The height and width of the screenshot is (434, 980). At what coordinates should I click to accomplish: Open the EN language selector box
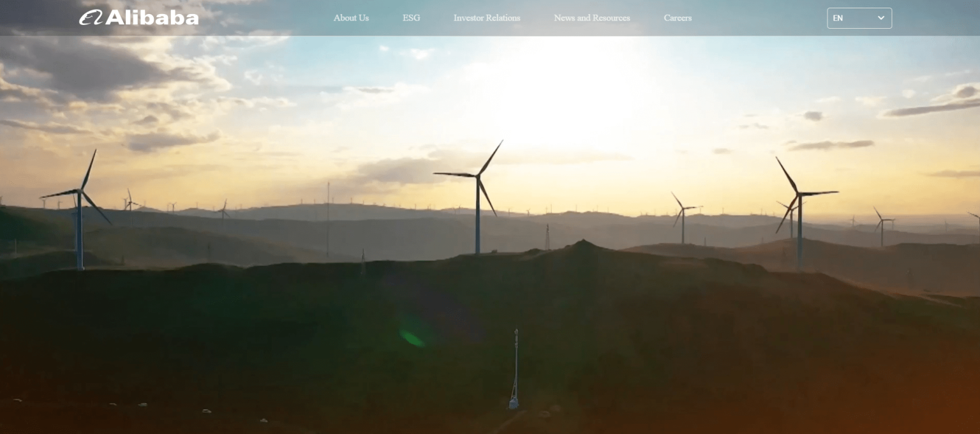pos(859,18)
